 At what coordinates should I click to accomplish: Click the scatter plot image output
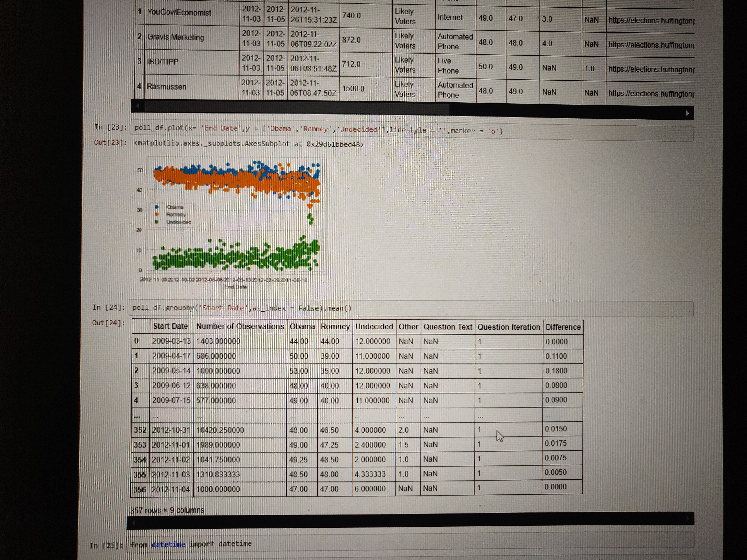click(x=231, y=223)
